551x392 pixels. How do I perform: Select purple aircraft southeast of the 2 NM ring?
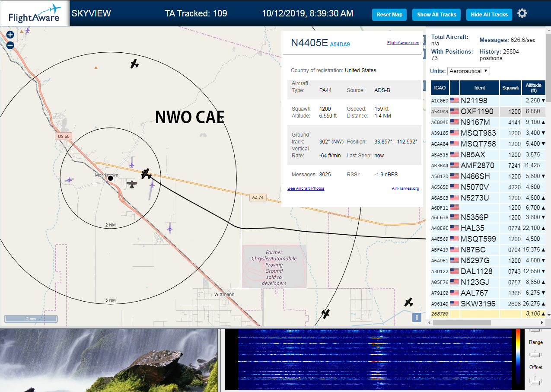(x=170, y=228)
